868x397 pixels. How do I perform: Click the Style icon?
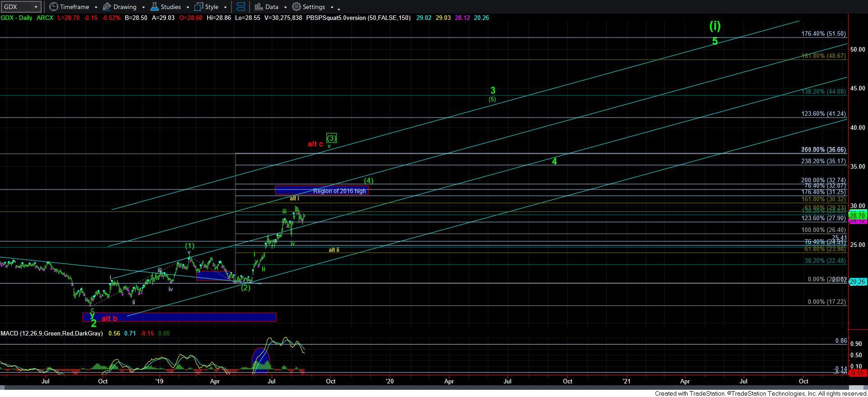coord(198,7)
